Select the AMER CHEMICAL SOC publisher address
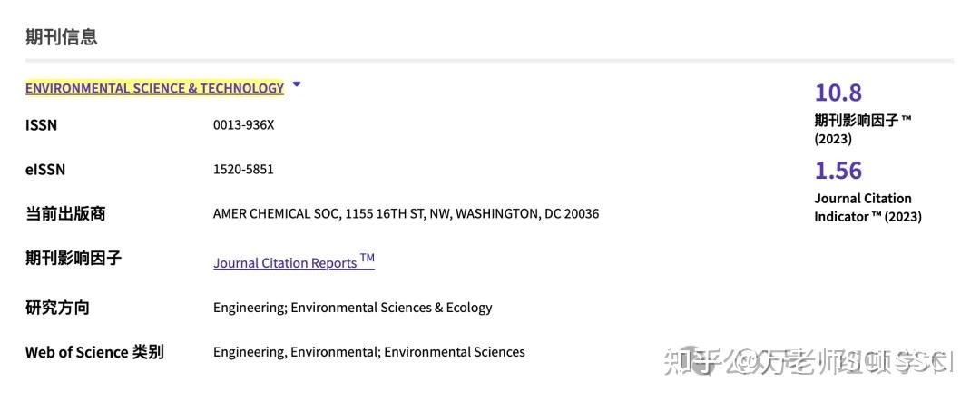This screenshot has height=402, width=980. click(x=406, y=214)
